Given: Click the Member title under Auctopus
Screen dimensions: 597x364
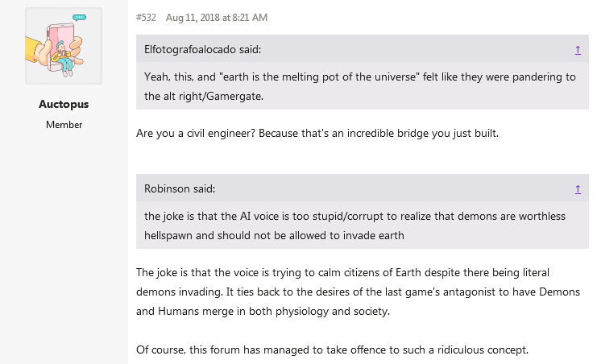Looking at the screenshot, I should (64, 125).
